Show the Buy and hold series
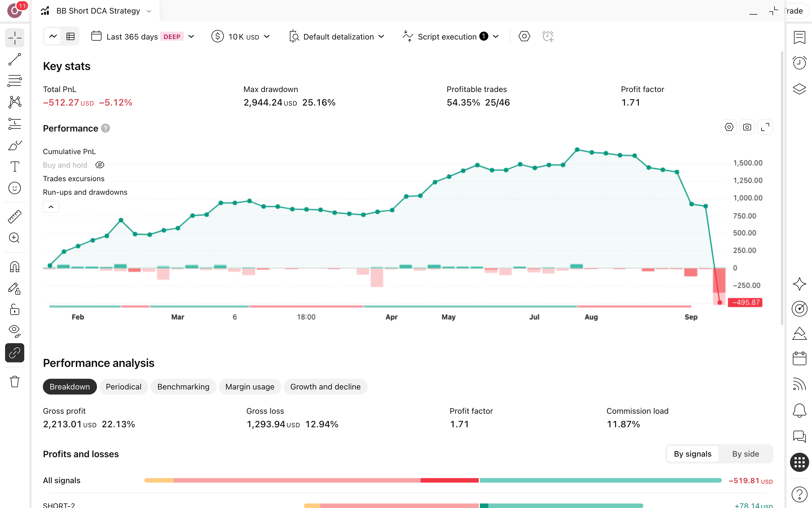Screen dimensions: 812x508 point(100,165)
